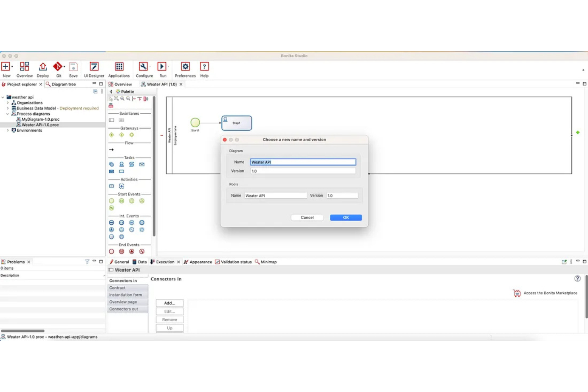Select the Weater API (1.0) editor tab
Screen dimensions: 588x392
(x=159, y=84)
